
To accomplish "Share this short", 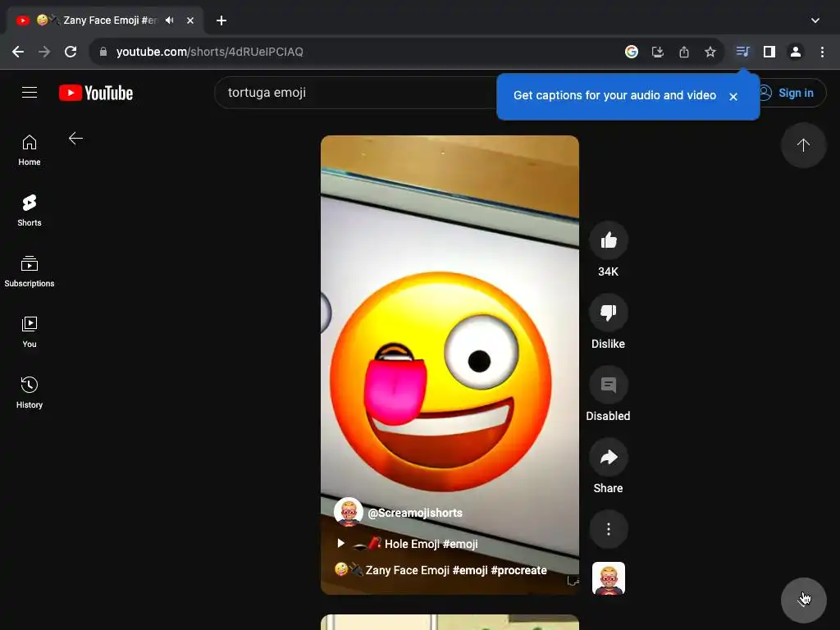I will (609, 458).
